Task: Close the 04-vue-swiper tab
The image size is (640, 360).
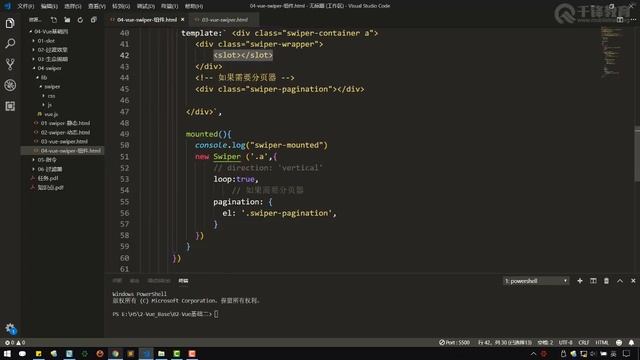Action: [x=182, y=20]
